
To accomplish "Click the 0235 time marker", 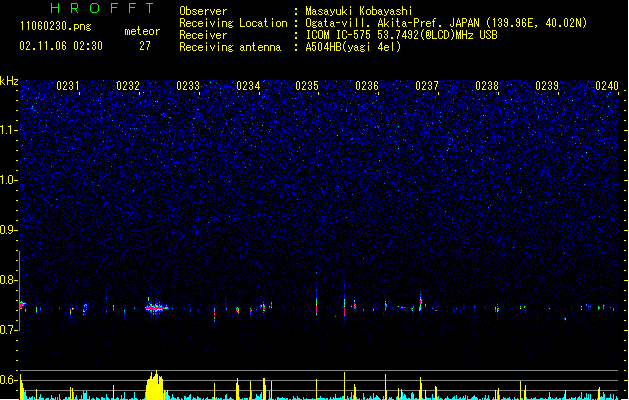I will [307, 86].
